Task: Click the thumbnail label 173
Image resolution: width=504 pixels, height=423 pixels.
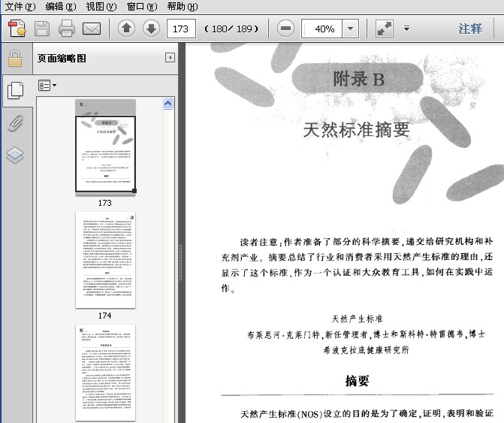Action: [x=105, y=203]
